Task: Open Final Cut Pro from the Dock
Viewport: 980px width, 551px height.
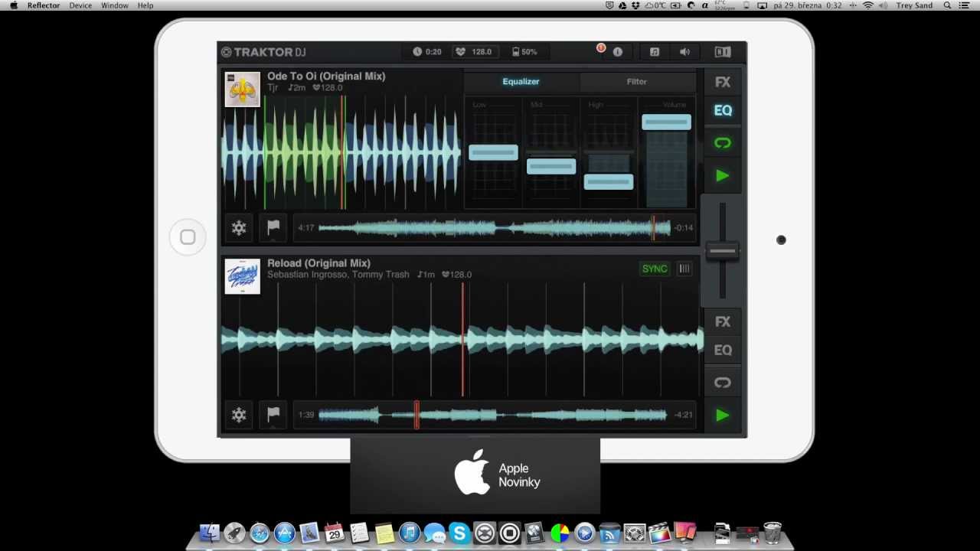Action: pyautogui.click(x=659, y=533)
